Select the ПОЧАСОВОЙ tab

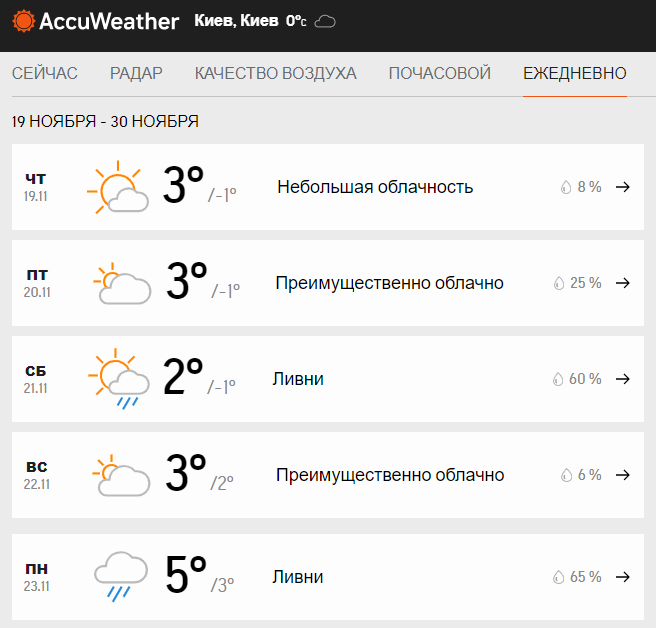point(439,73)
